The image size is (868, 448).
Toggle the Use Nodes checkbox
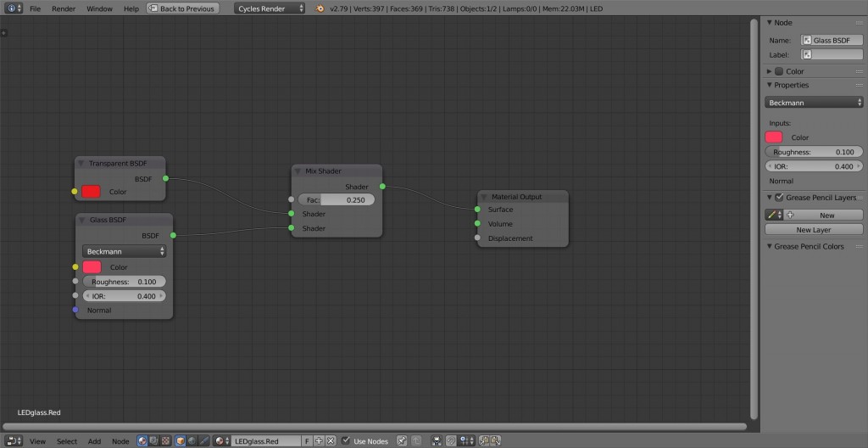pos(346,441)
